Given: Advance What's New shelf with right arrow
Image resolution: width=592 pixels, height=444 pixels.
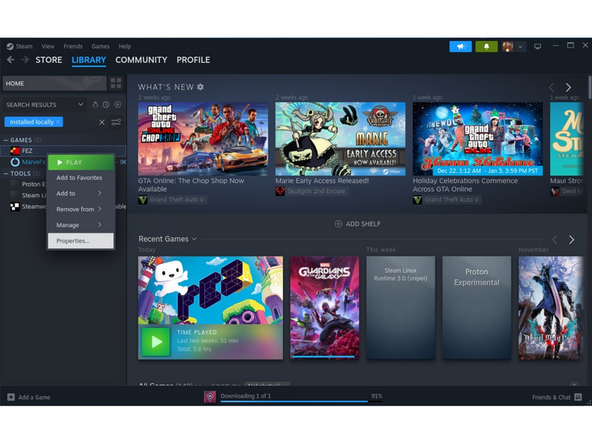Looking at the screenshot, I should (x=568, y=88).
